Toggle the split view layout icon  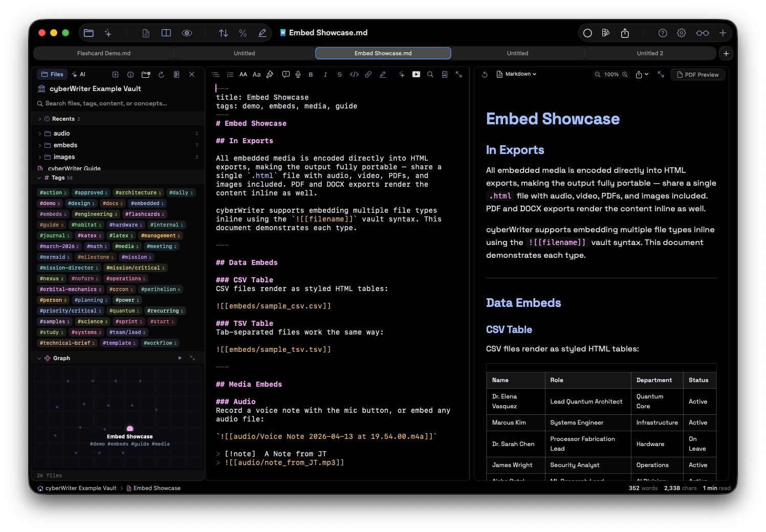(x=166, y=33)
